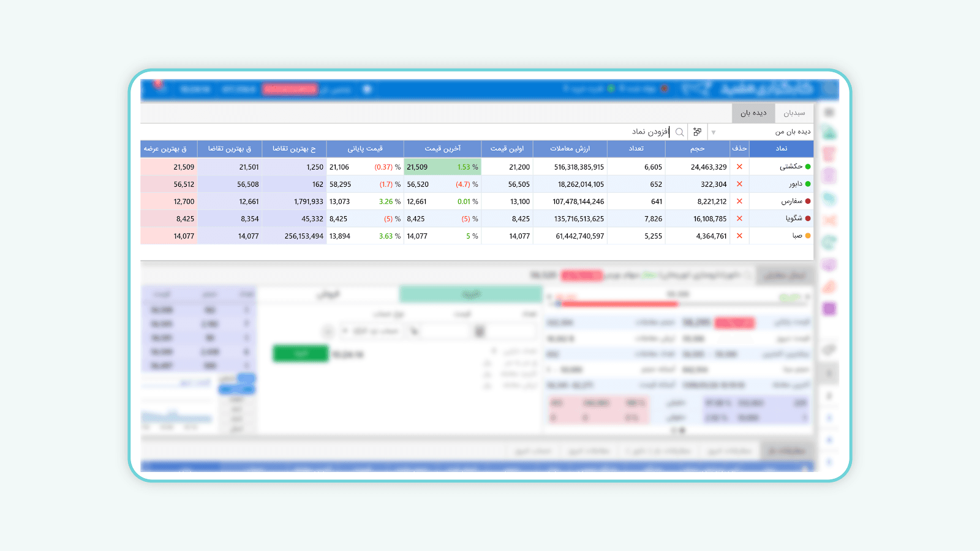Click the green status dot of دابور
Screen dimensions: 980x551
pyautogui.click(x=808, y=184)
